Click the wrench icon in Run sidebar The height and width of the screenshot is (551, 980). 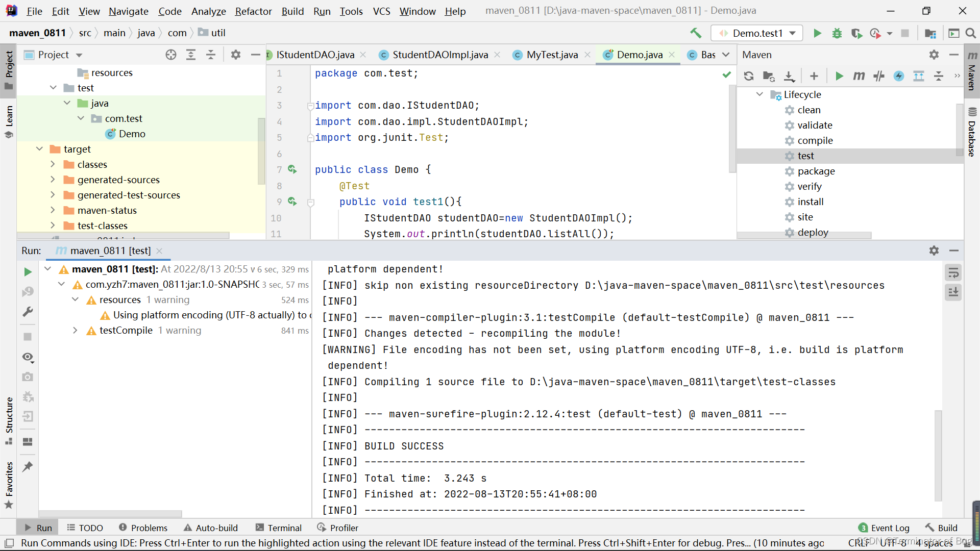point(28,312)
